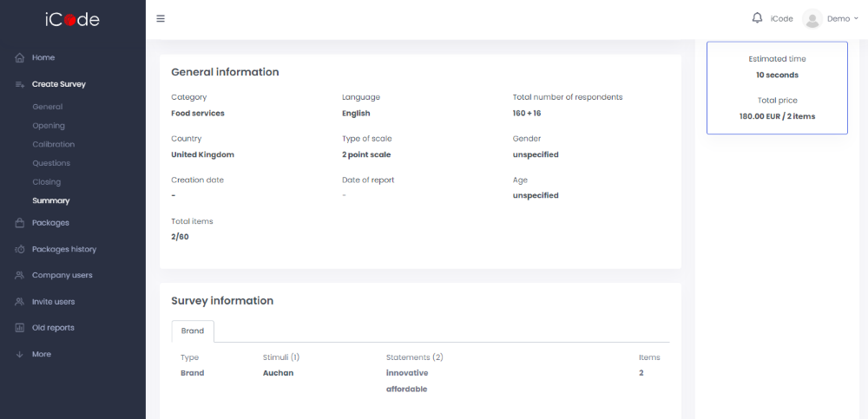The width and height of the screenshot is (868, 419).
Task: Toggle the sidebar with hamburger menu
Action: pos(161,18)
